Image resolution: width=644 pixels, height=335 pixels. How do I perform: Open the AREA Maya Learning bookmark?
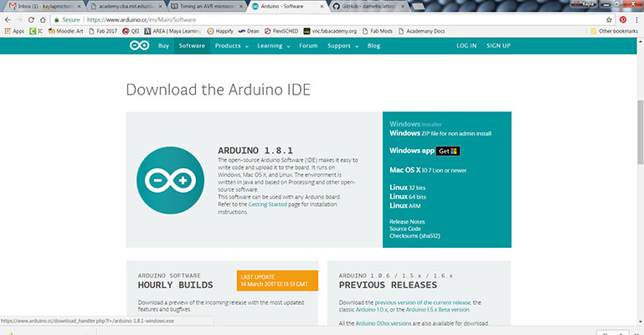click(173, 31)
